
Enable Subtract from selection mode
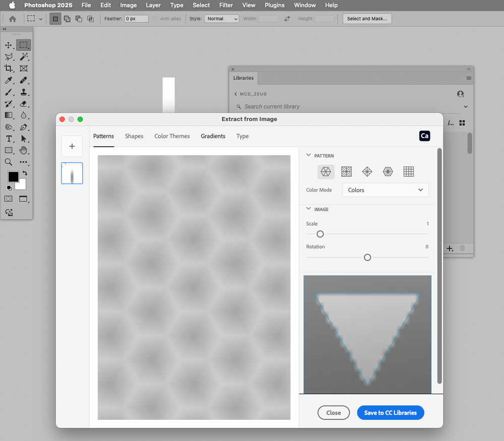coord(79,19)
